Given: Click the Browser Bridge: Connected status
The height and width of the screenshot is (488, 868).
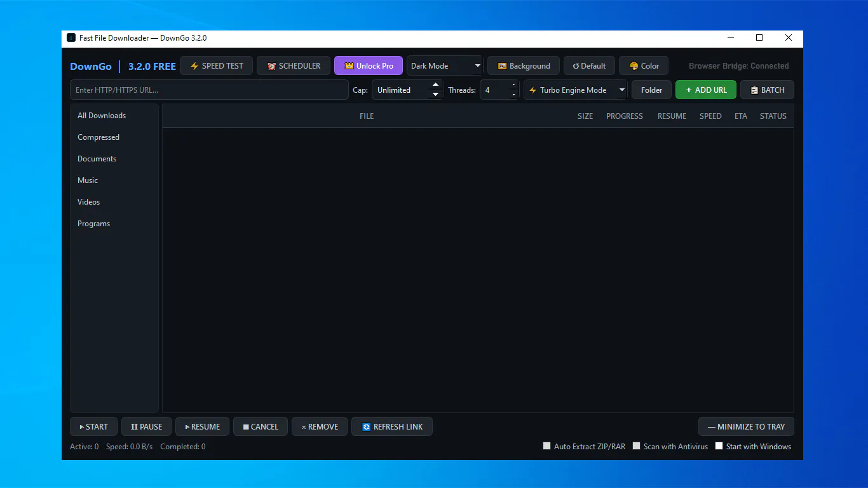Looking at the screenshot, I should (x=738, y=66).
